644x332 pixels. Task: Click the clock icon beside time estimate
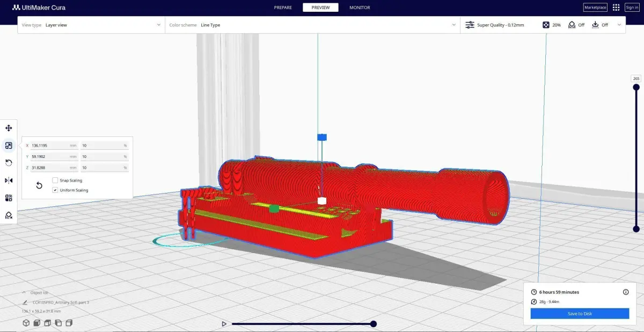point(533,292)
